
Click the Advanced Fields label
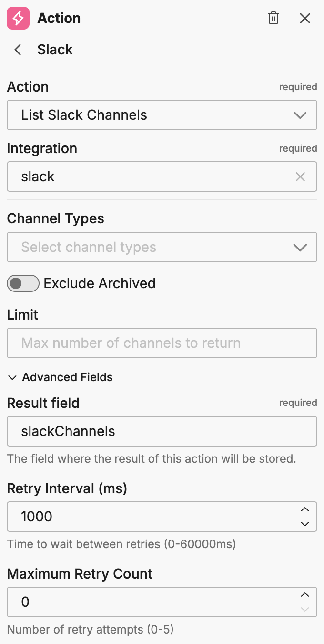(x=67, y=377)
